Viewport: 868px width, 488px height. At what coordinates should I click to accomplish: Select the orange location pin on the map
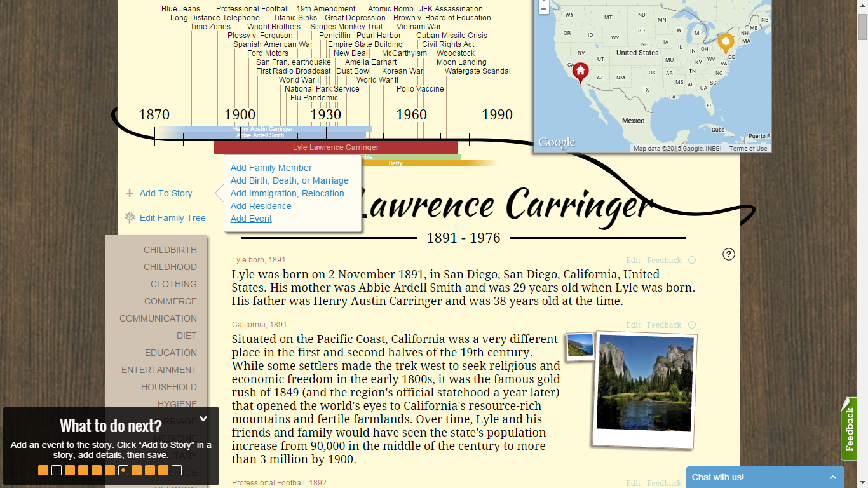[726, 44]
